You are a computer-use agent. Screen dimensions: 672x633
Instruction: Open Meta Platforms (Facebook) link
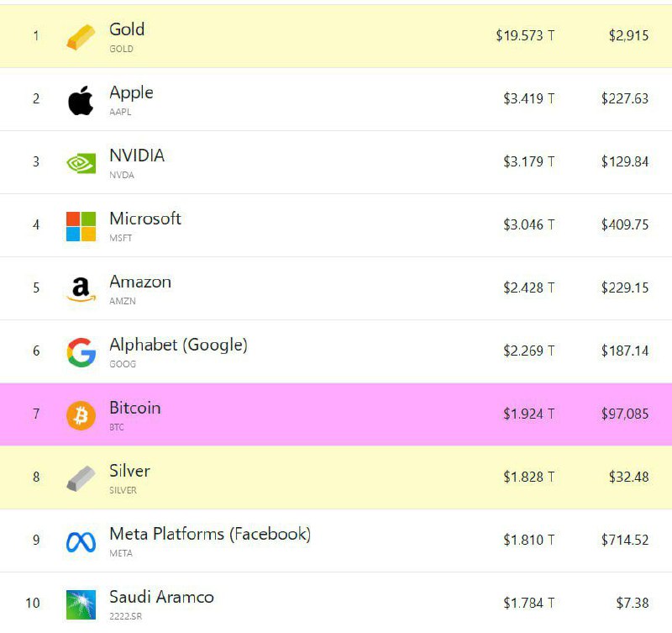(210, 535)
